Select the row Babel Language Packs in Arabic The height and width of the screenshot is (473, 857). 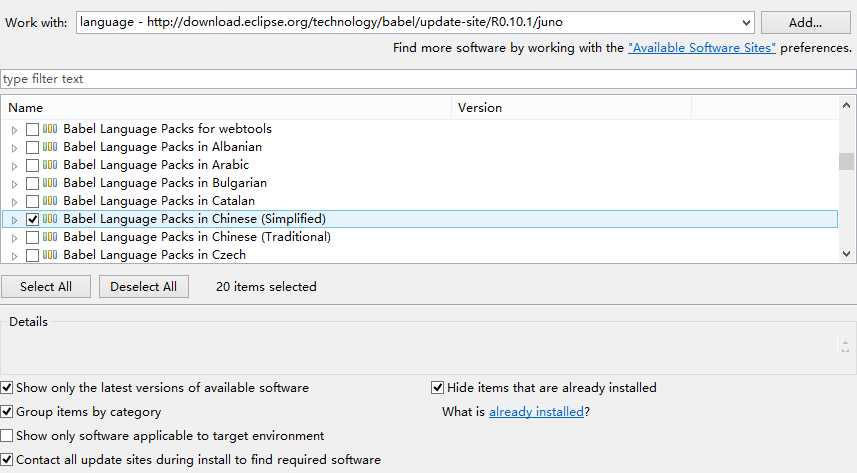tap(419, 165)
